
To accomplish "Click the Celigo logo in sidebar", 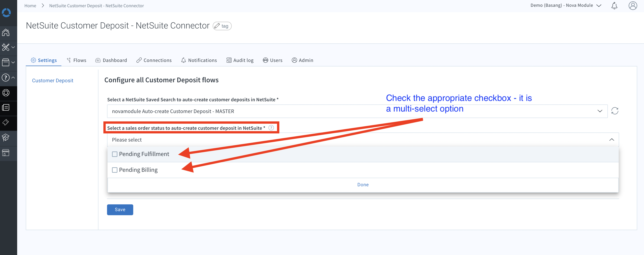I will pyautogui.click(x=6, y=12).
